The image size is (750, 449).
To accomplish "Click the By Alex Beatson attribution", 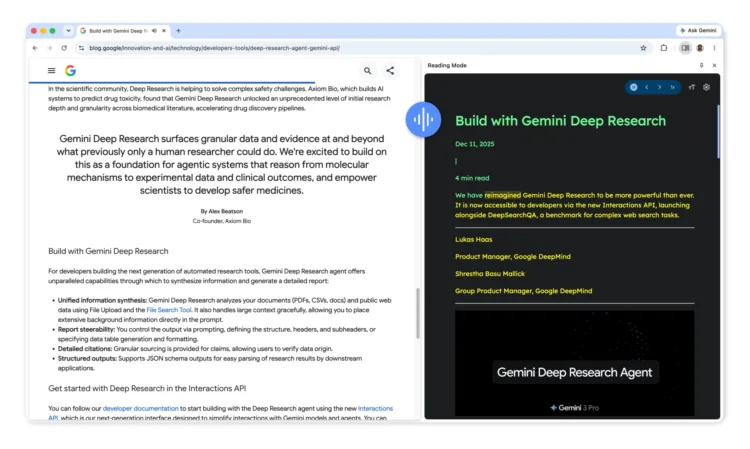I will (x=221, y=211).
